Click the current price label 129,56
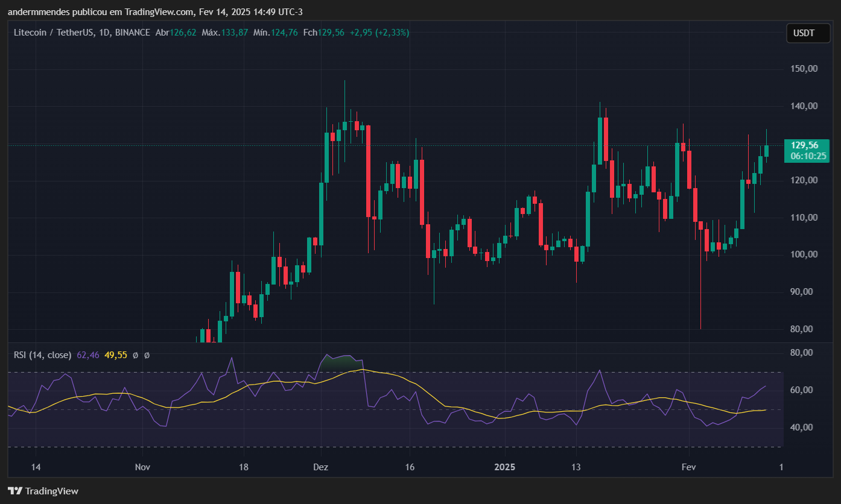841x504 pixels. click(x=805, y=145)
